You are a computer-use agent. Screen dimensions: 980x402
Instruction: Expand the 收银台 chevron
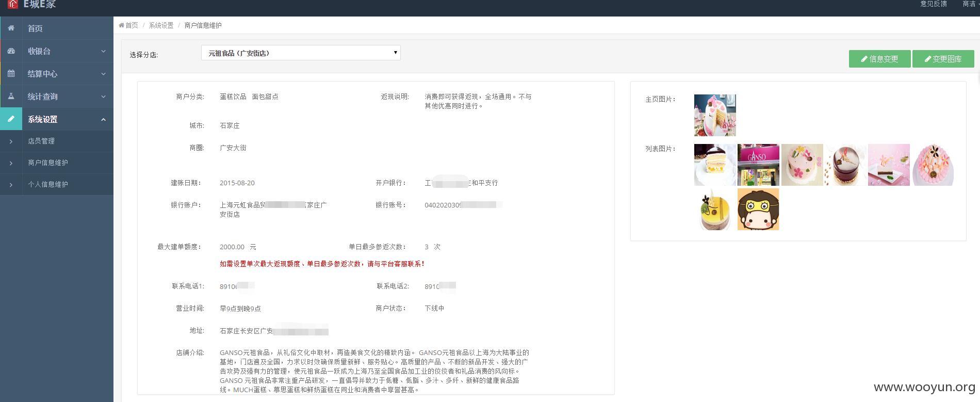(103, 51)
